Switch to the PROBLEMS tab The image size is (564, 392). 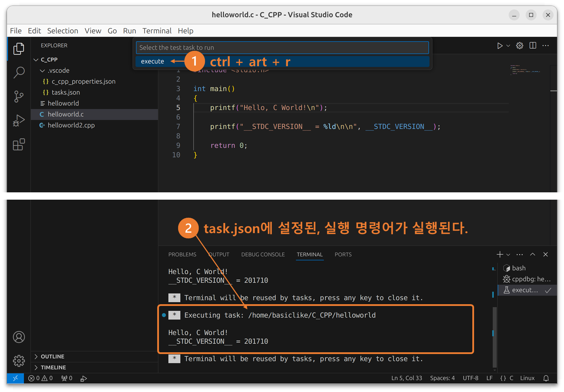[182, 255]
